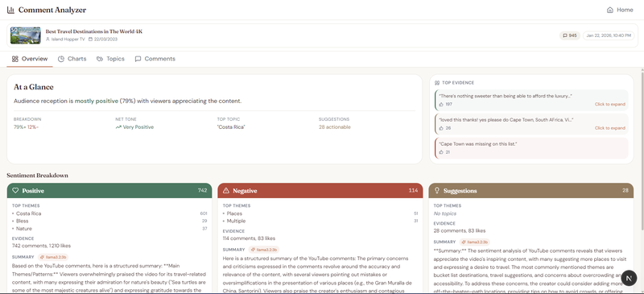Click the Comments tab speech bubble icon
Screen dimensions: 644x294
(x=138, y=59)
